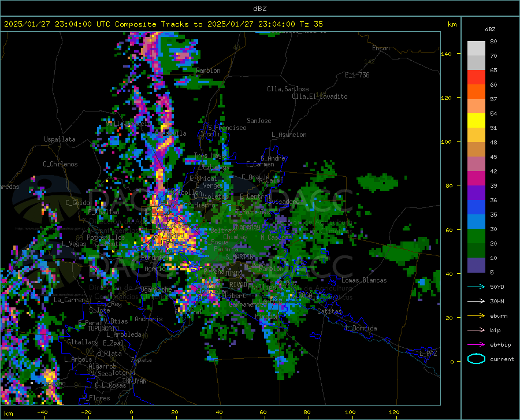Click the '50YD' legend label
This screenshot has height=420, width=520.
pos(497,287)
